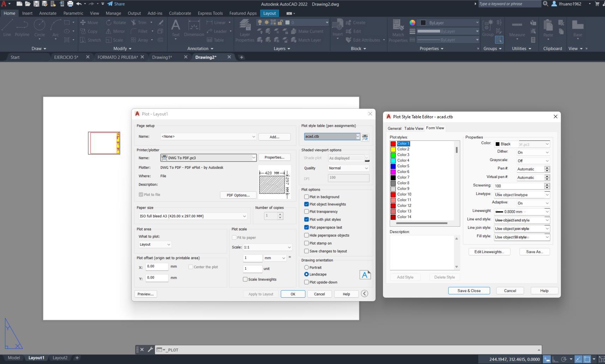
Task: Uncheck Plot object lineweights
Action: (x=306, y=204)
